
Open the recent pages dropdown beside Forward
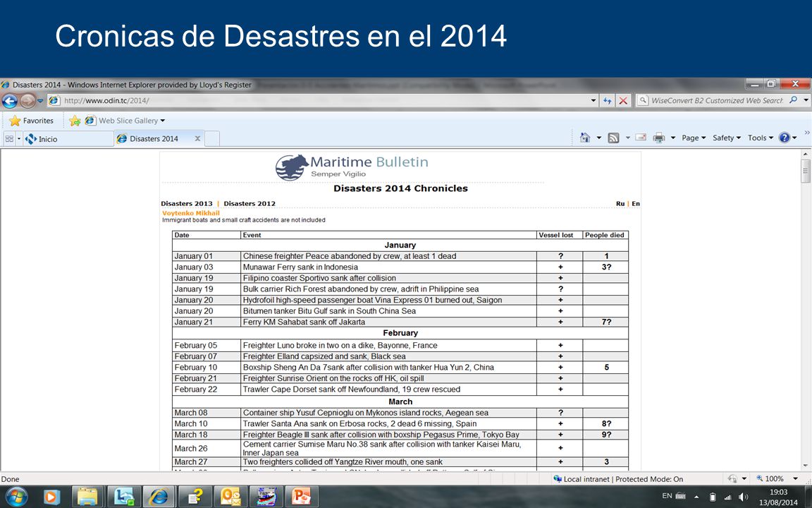click(x=40, y=101)
